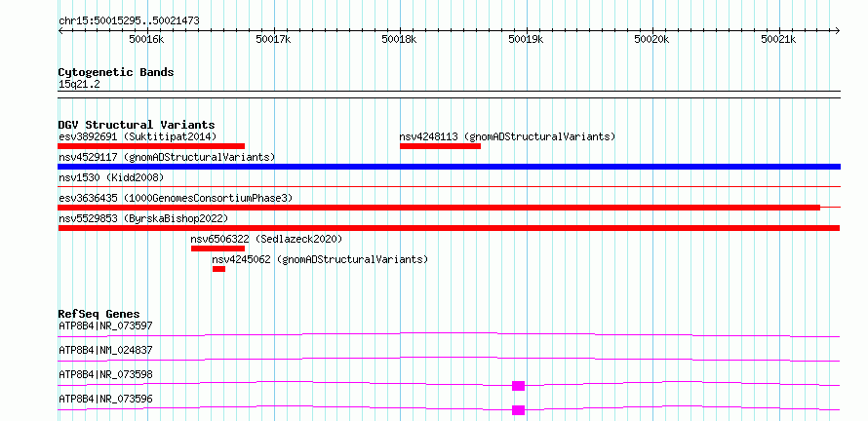
Task: Open the nsv4248113 gnomAD variant label
Action: coord(507,136)
